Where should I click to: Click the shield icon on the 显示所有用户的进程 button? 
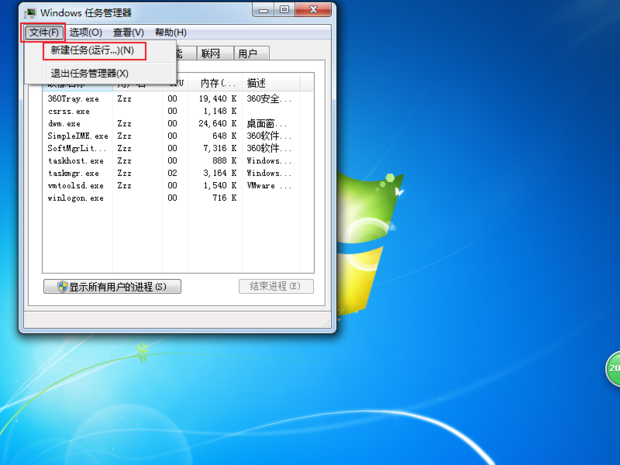(62, 287)
